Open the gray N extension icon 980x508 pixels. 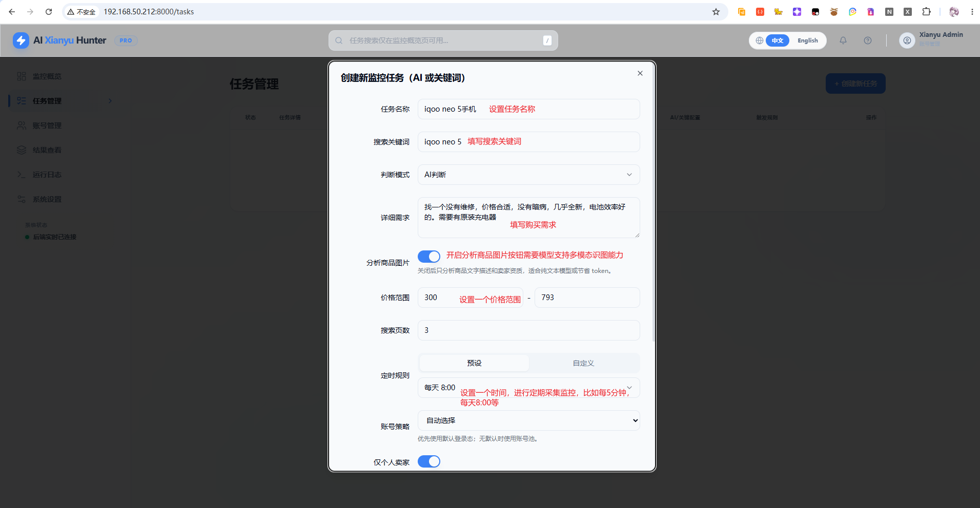889,12
